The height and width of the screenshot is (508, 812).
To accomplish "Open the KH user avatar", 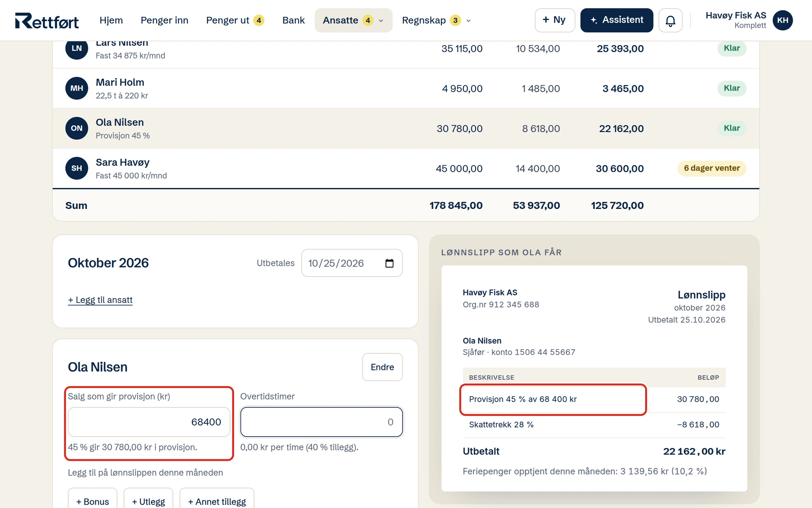I will click(x=783, y=20).
